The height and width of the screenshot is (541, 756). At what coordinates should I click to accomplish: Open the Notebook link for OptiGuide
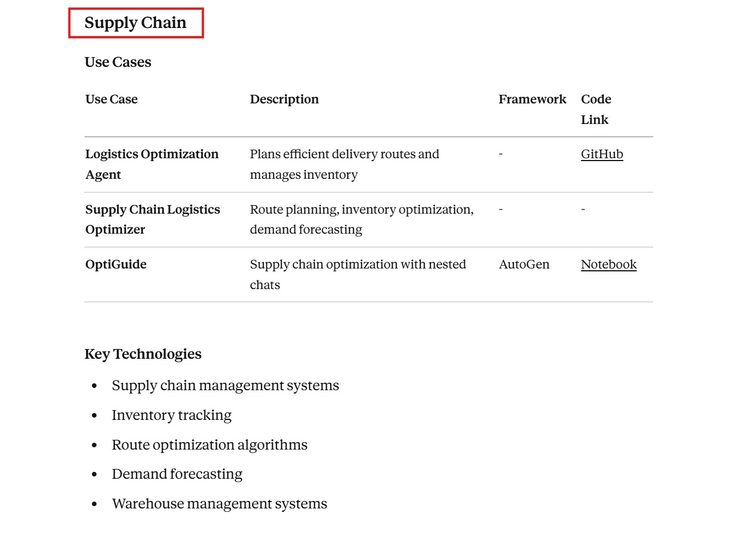click(x=609, y=265)
